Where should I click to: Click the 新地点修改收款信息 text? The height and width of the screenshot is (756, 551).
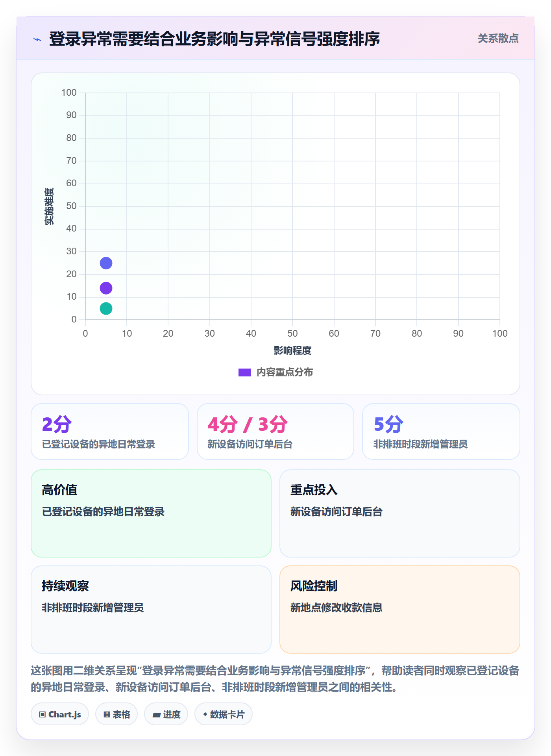tap(337, 608)
